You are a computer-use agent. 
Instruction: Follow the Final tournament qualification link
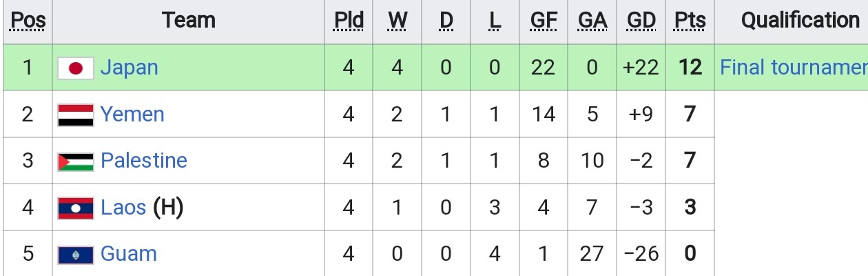(794, 68)
